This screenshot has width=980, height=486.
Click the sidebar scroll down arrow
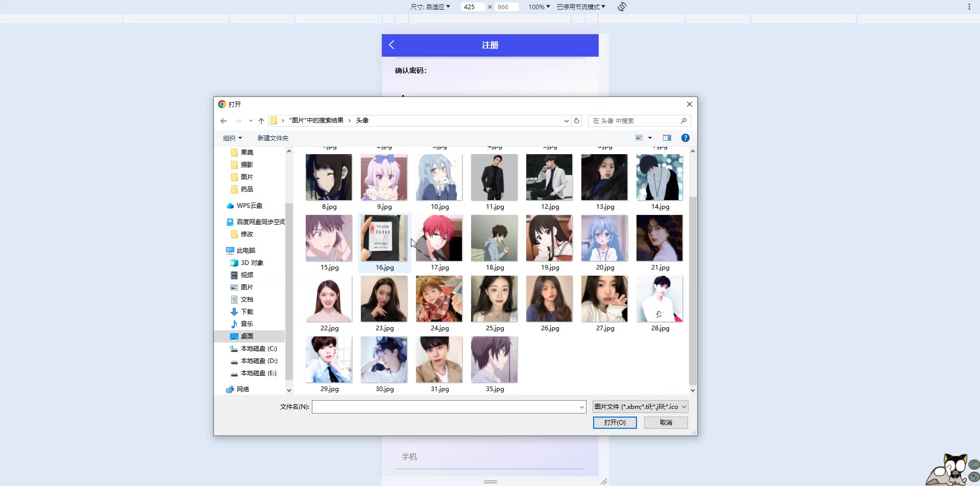click(289, 390)
